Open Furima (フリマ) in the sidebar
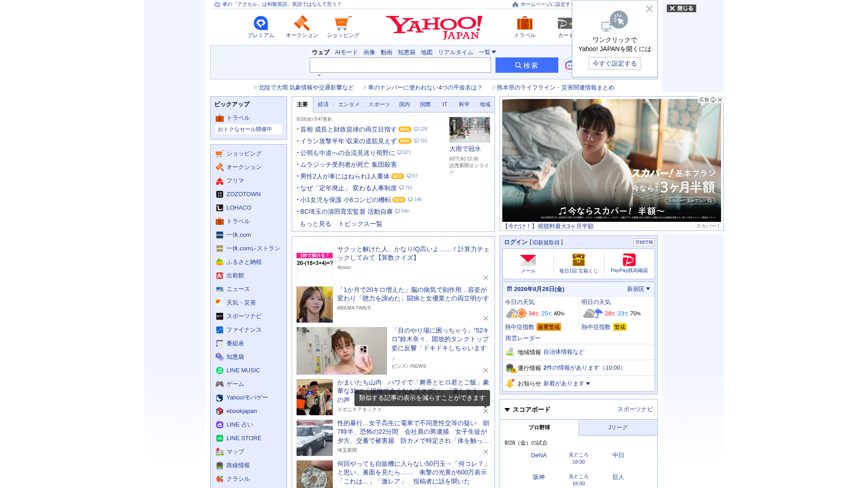 235,181
